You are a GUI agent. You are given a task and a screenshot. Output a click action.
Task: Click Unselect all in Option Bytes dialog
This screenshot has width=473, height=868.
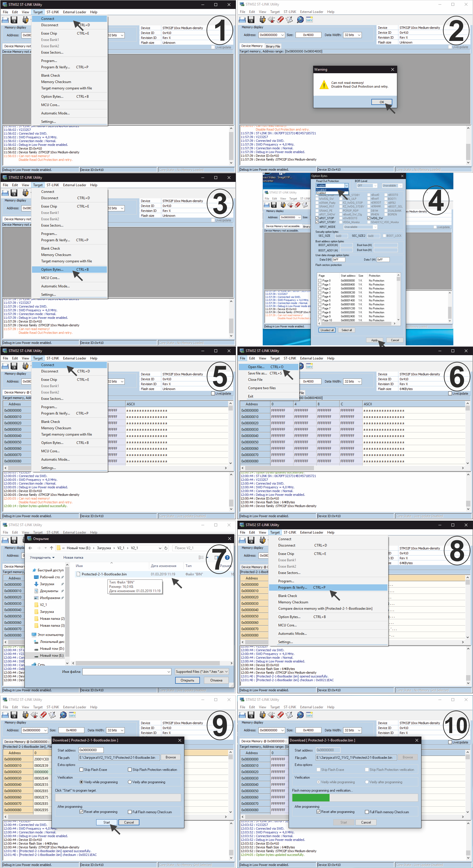(x=327, y=330)
